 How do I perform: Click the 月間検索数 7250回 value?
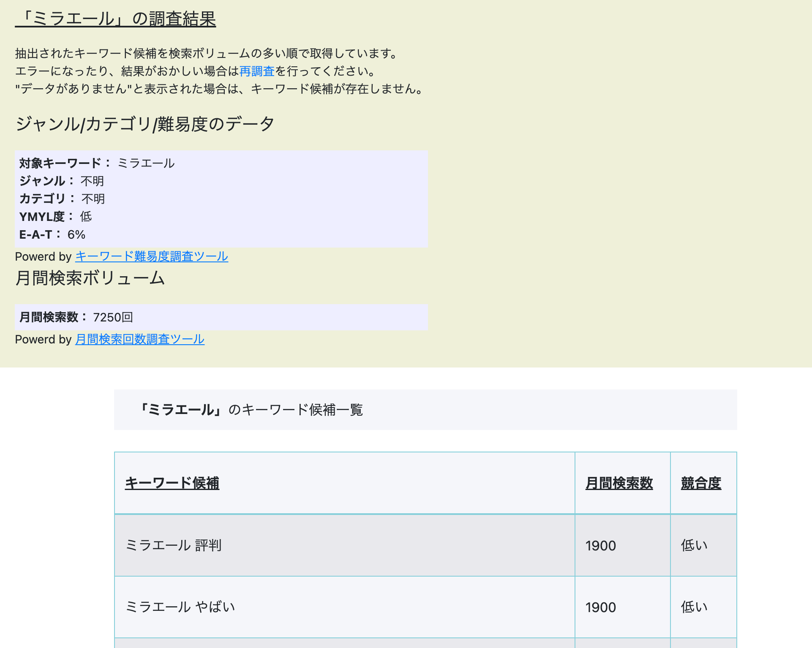113,317
